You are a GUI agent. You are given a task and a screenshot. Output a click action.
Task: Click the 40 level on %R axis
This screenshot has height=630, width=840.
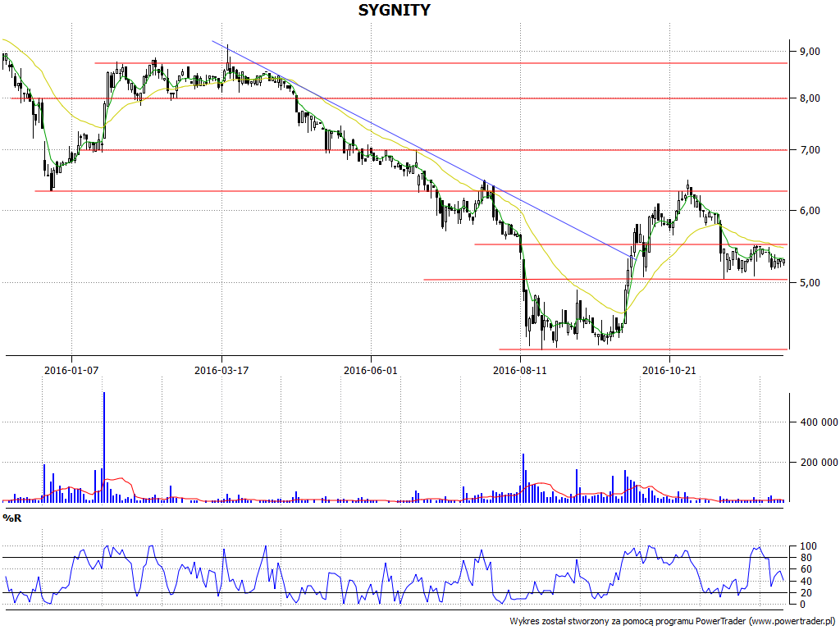coord(806,582)
